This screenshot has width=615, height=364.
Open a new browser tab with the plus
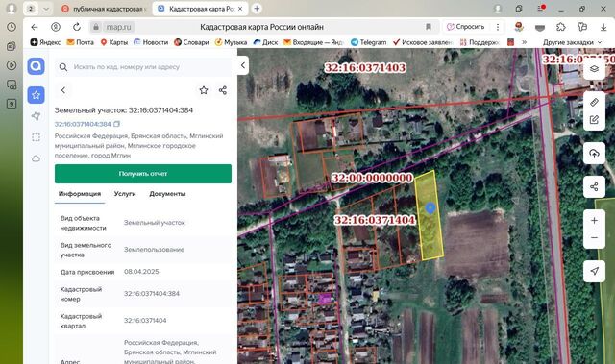pyautogui.click(x=257, y=9)
